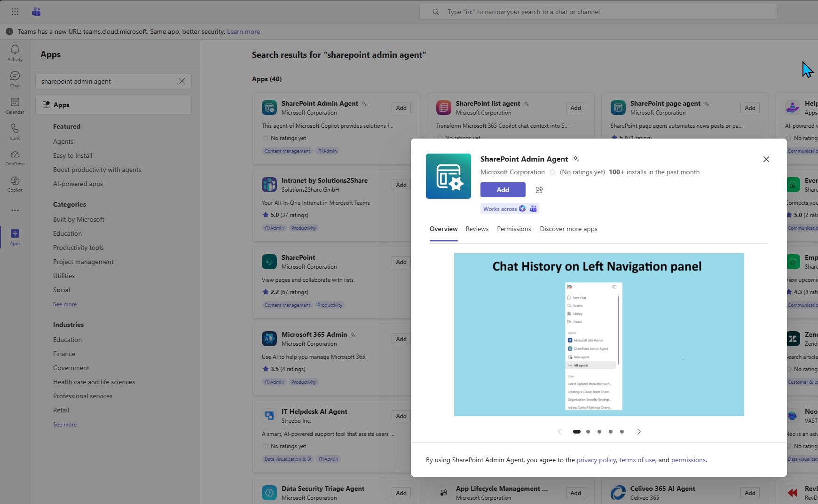Click the SharePoint list agent card icon
The width and height of the screenshot is (818, 504).
pos(444,108)
